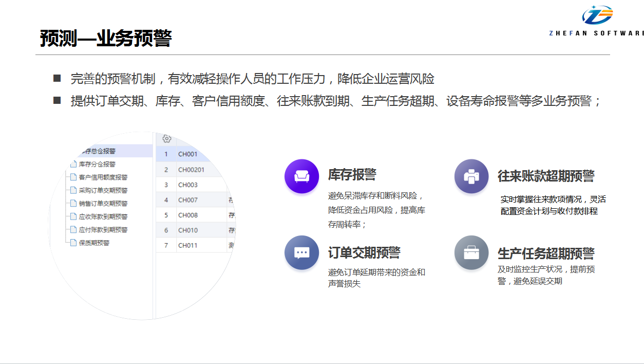Click the purple sofa icon for 库存报警
The height and width of the screenshot is (364, 644).
pos(301,176)
